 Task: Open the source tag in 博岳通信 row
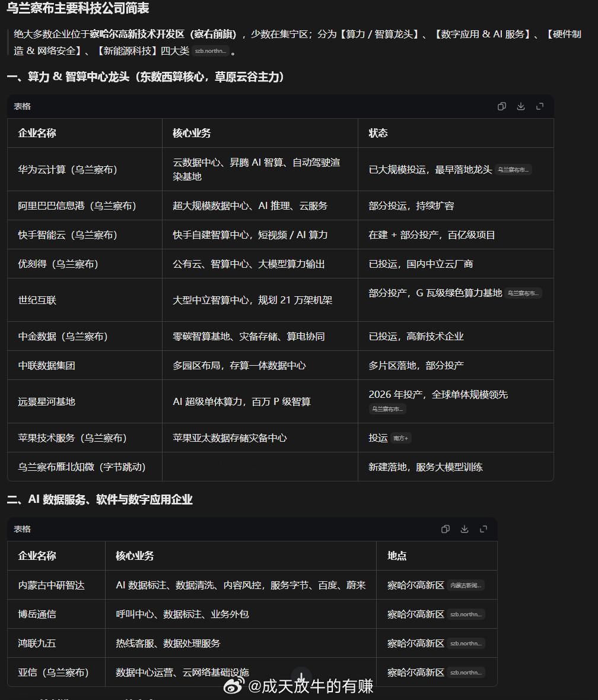coord(466,615)
